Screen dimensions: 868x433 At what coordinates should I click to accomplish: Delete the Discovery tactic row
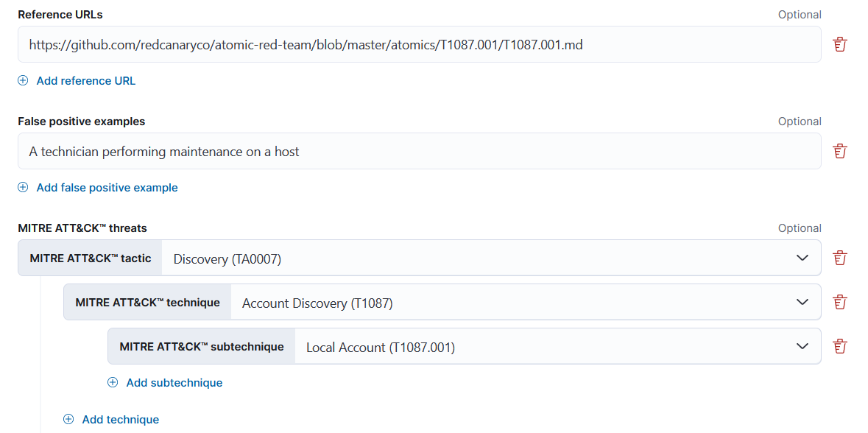[840, 258]
